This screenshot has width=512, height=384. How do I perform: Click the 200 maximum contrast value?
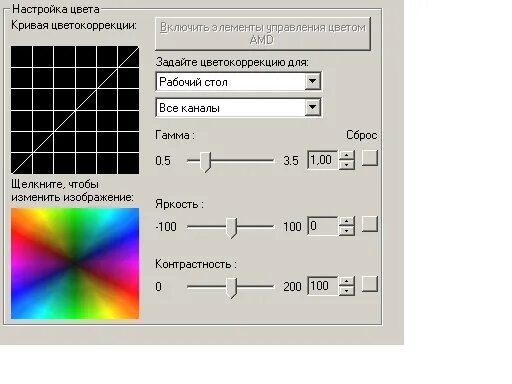[x=292, y=287]
